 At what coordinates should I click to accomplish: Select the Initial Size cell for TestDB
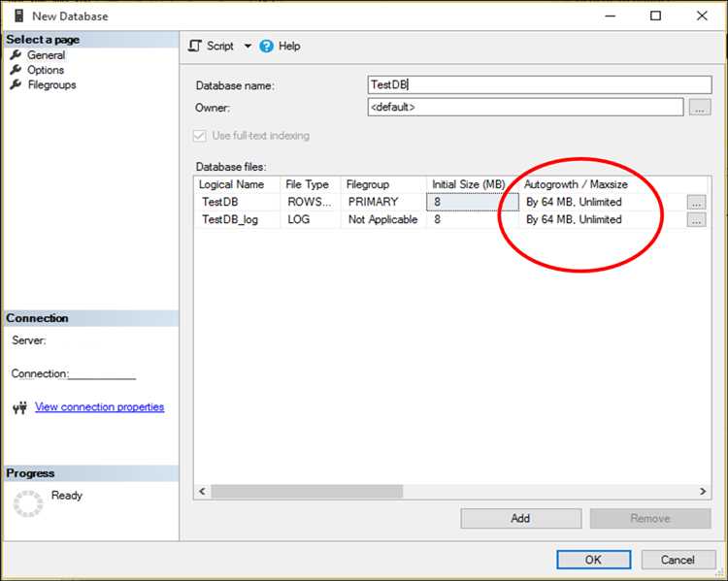[466, 203]
